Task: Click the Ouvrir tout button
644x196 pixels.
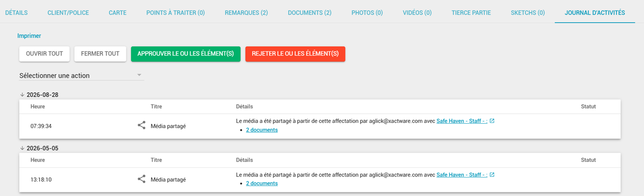Action: [x=44, y=54]
